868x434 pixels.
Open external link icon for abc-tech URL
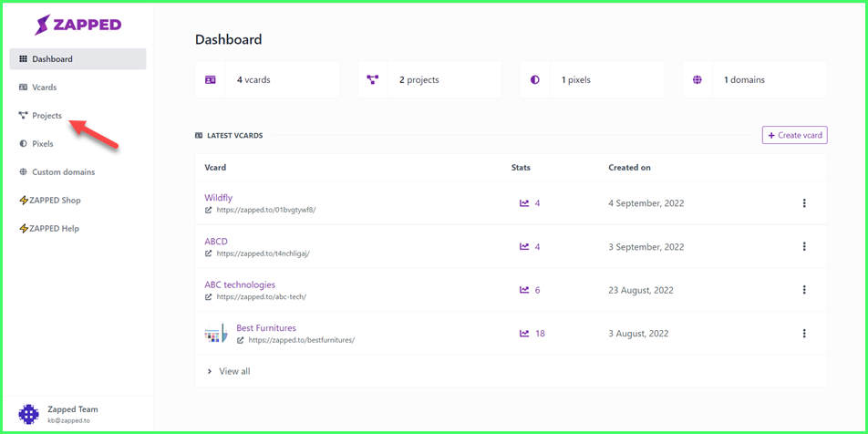coord(208,296)
